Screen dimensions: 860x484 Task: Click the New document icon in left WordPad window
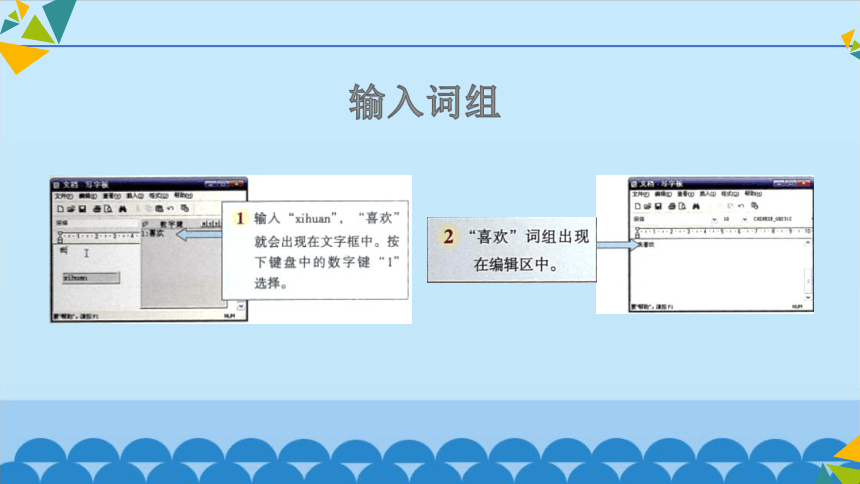[x=60, y=209]
